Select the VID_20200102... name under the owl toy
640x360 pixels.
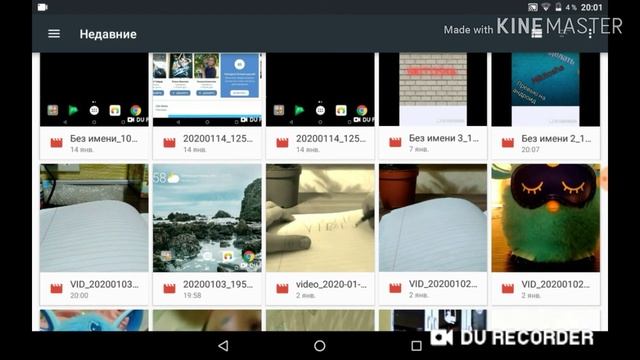(x=556, y=284)
